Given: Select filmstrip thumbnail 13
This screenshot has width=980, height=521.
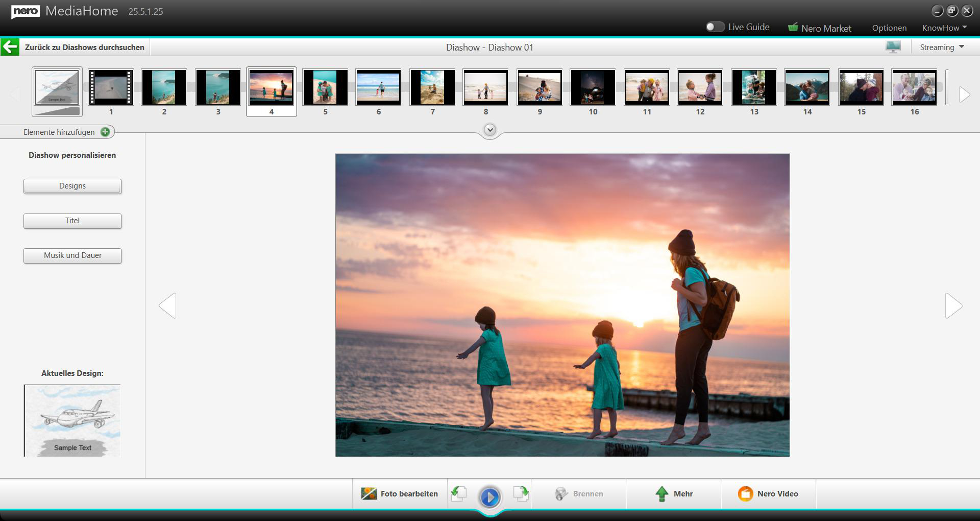Looking at the screenshot, I should (754, 87).
